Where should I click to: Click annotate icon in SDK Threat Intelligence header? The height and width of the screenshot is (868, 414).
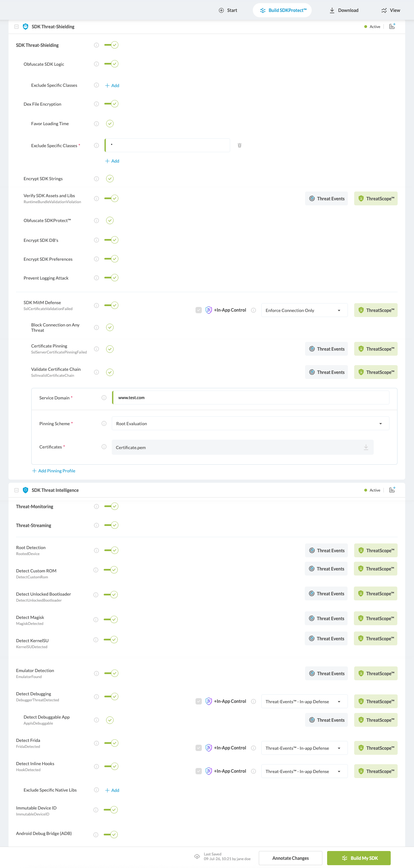tap(392, 490)
